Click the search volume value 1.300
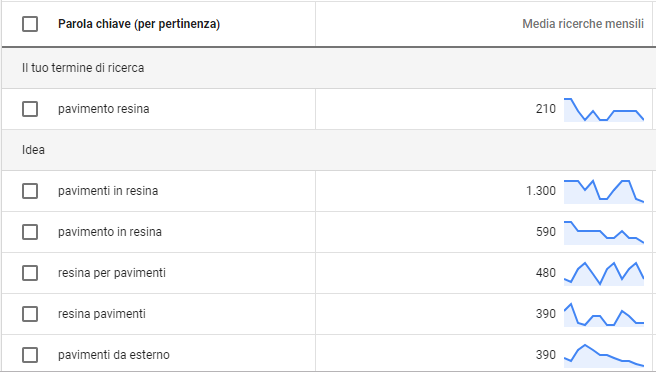The width and height of the screenshot is (656, 372). (541, 191)
